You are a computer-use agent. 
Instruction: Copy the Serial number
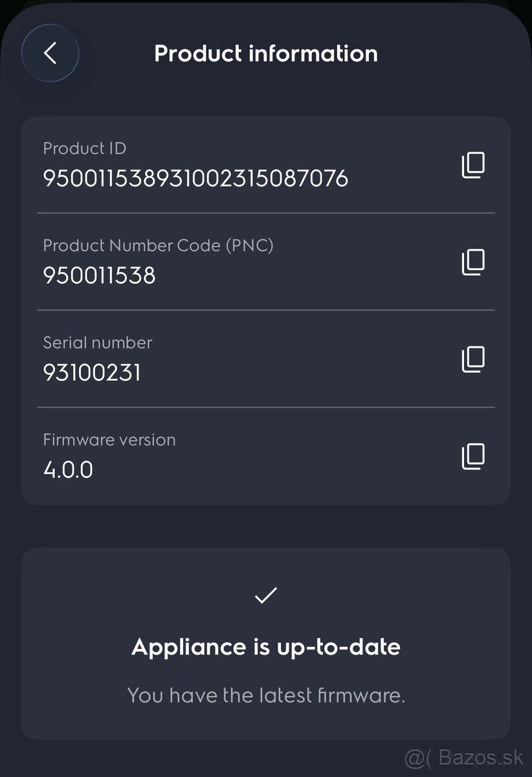(x=473, y=359)
